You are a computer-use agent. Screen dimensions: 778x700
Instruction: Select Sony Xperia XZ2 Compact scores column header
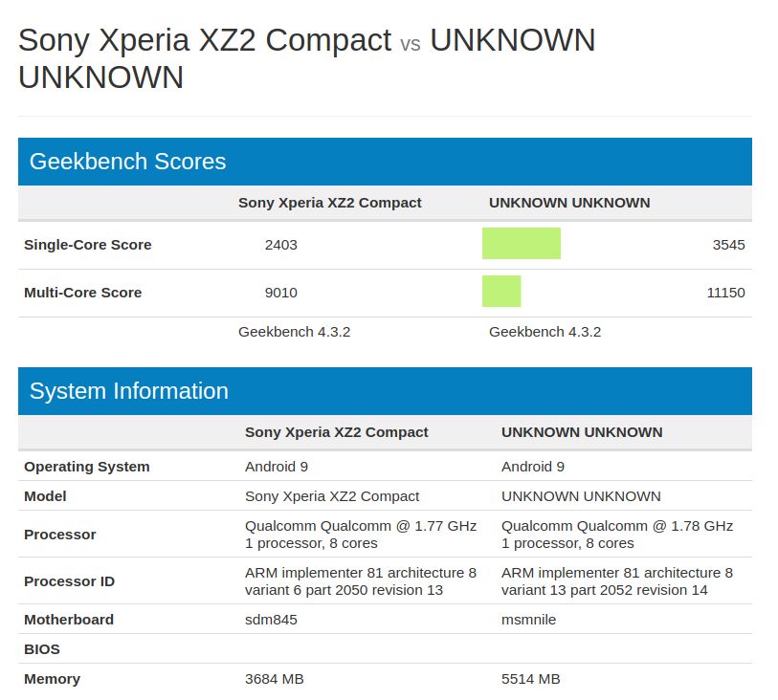329,203
